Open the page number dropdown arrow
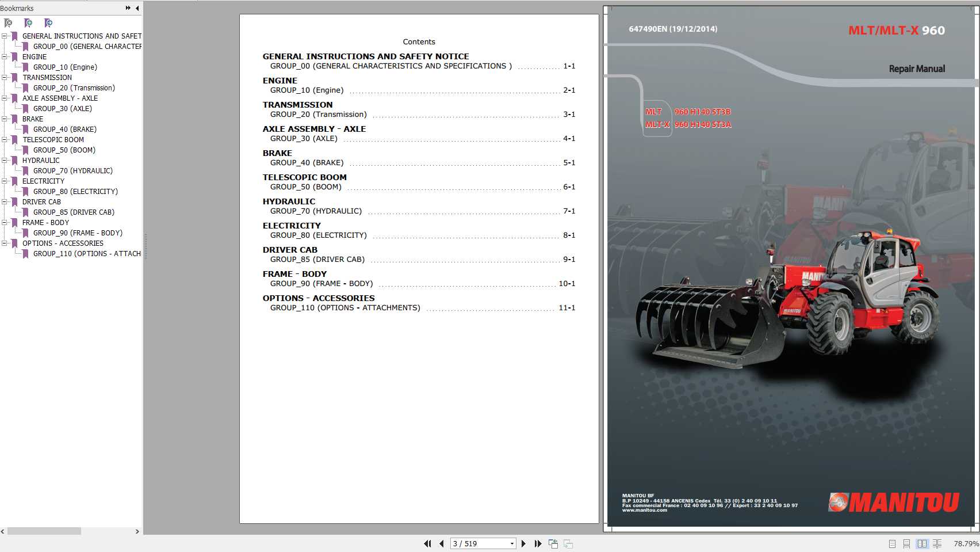 pyautogui.click(x=512, y=543)
